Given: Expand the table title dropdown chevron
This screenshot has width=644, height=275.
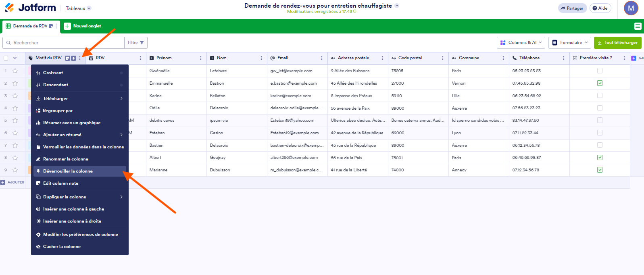Looking at the screenshot, I should pos(397,6).
